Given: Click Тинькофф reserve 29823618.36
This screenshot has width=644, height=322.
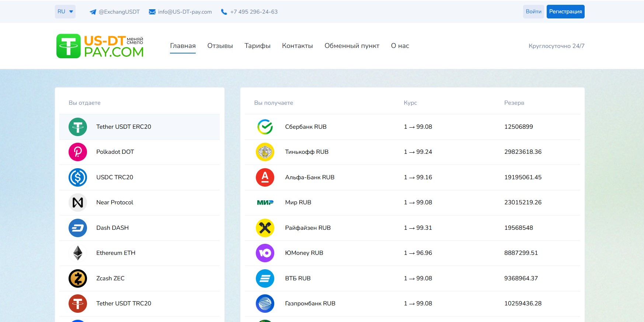Looking at the screenshot, I should click(x=523, y=152).
